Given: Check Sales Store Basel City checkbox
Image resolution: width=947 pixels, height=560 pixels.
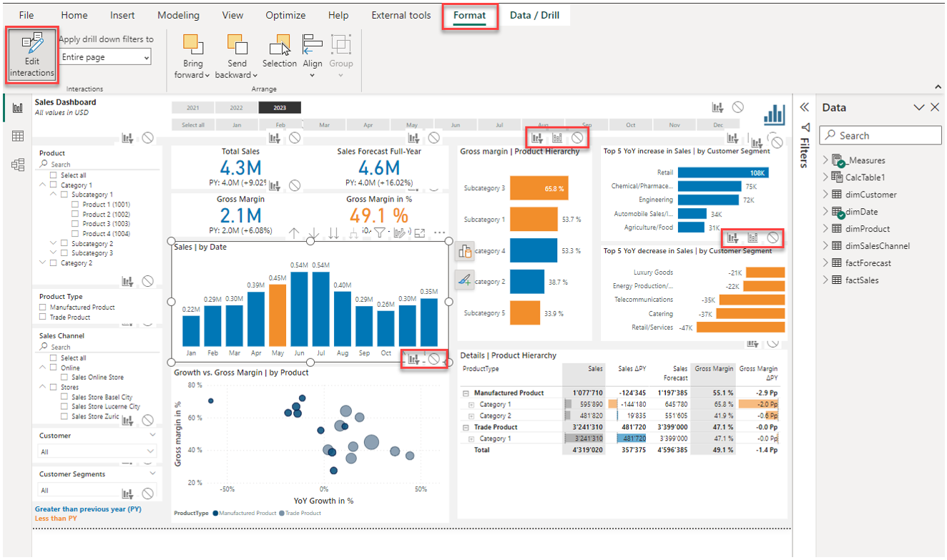Looking at the screenshot, I should point(65,397).
